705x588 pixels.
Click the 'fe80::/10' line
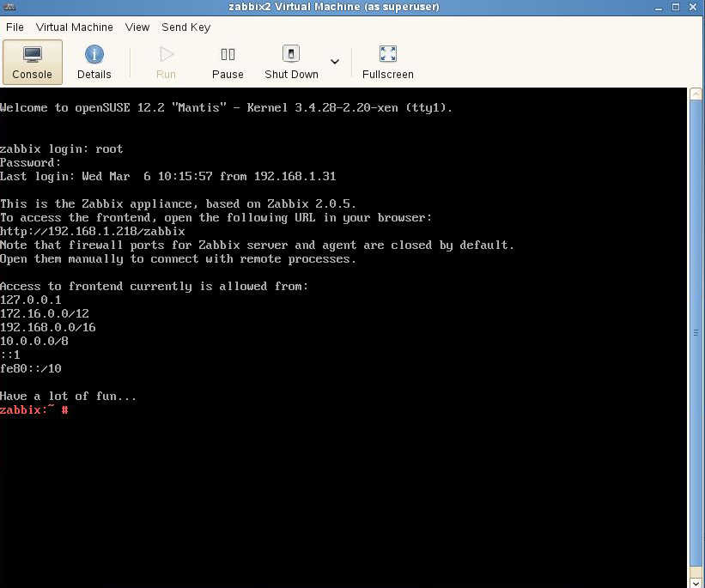point(31,368)
